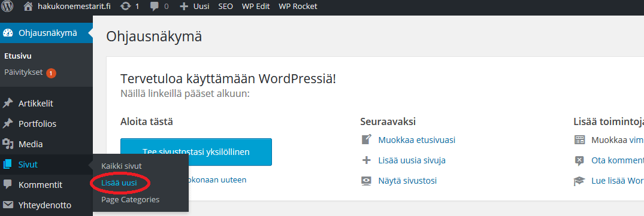The image size is (644, 216).
Task: Choose Lisää uusi from Sivut flyout
Action: (119, 183)
